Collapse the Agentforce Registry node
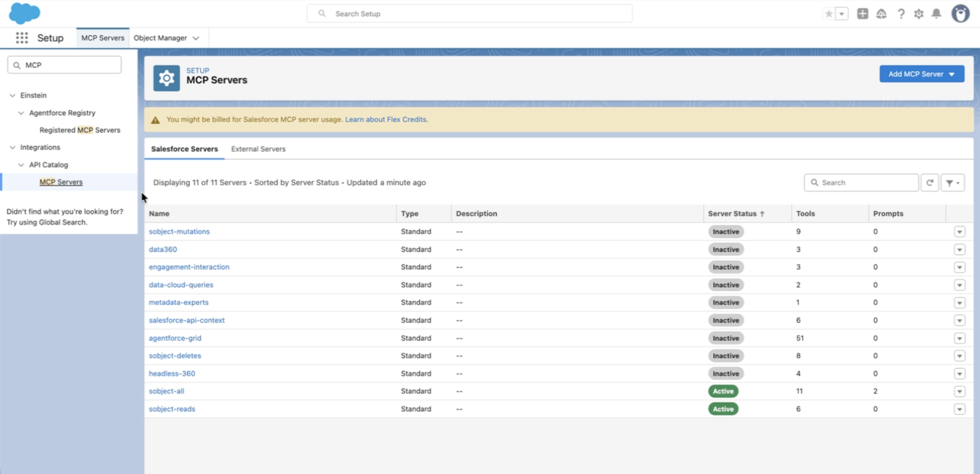Image resolution: width=980 pixels, height=474 pixels. point(21,113)
